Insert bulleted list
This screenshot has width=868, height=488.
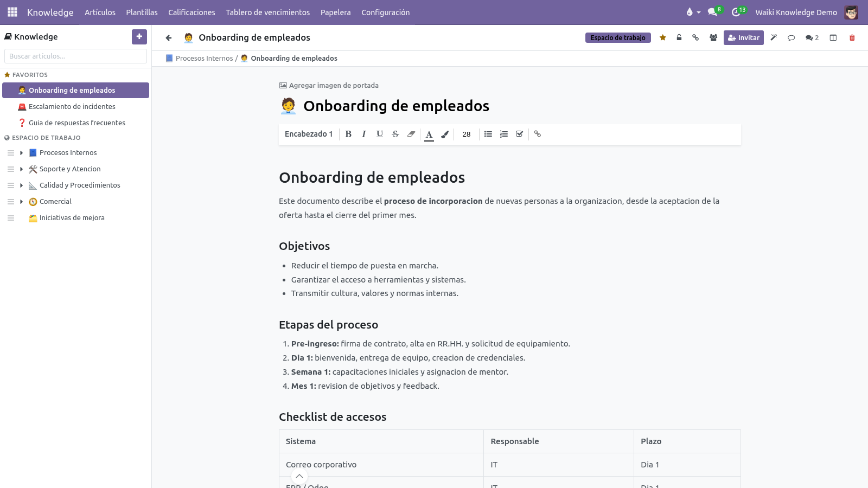click(x=488, y=134)
